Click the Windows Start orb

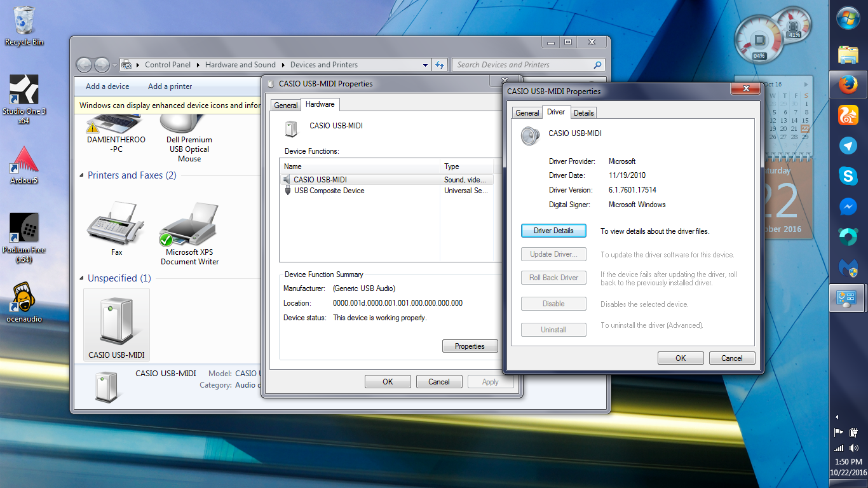848,17
